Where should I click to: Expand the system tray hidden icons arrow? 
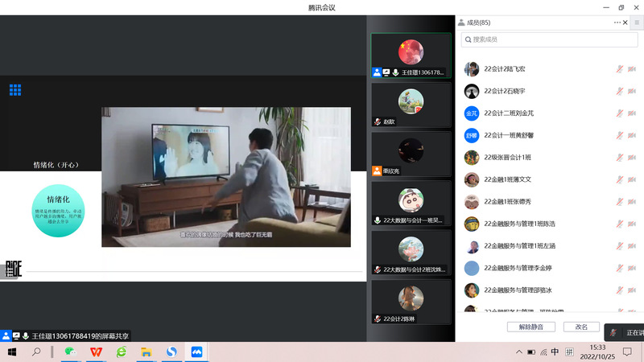pos(518,352)
